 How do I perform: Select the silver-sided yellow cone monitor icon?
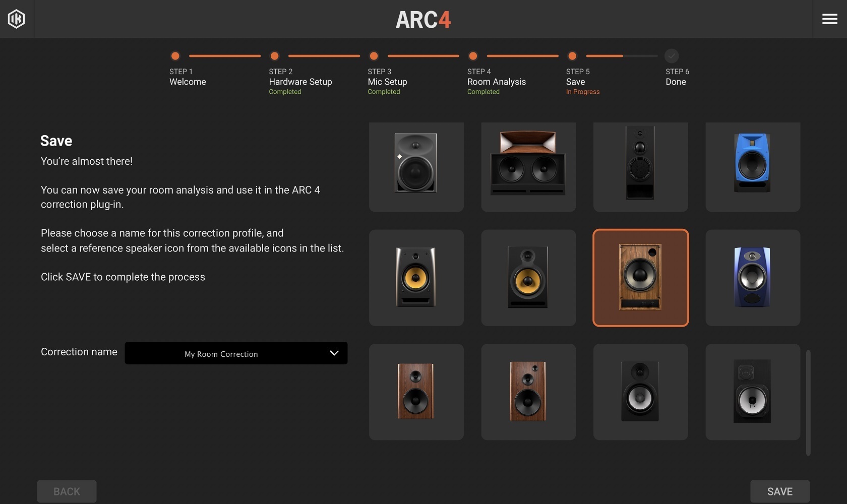(x=416, y=278)
